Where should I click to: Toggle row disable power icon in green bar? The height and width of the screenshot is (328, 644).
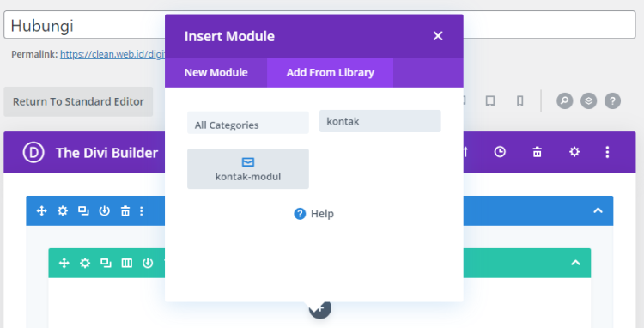click(148, 263)
